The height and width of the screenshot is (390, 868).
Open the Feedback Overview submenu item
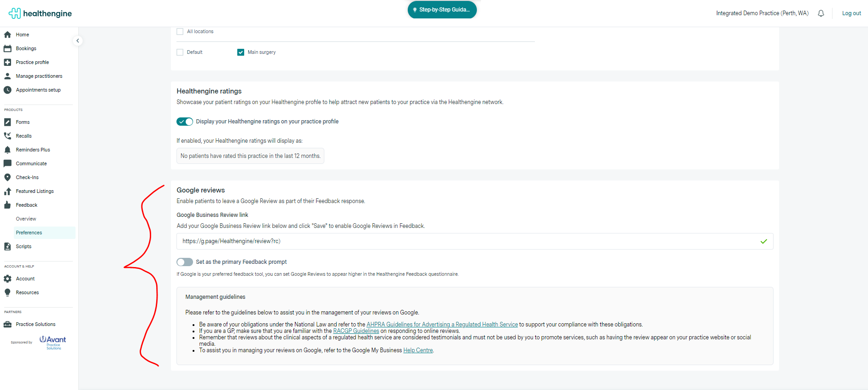26,219
